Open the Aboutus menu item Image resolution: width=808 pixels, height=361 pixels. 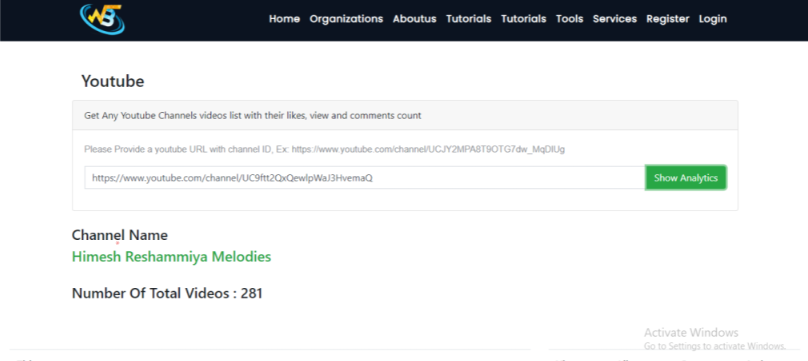click(x=414, y=19)
